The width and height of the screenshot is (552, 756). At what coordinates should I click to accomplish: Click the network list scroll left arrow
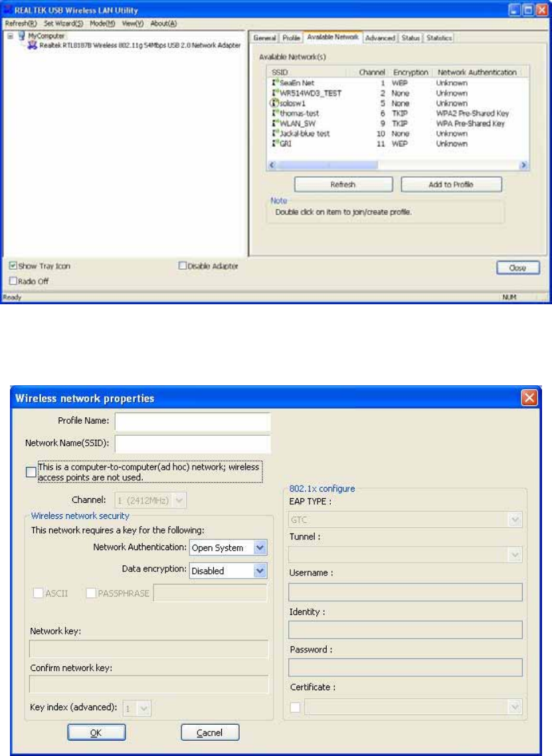[x=272, y=165]
